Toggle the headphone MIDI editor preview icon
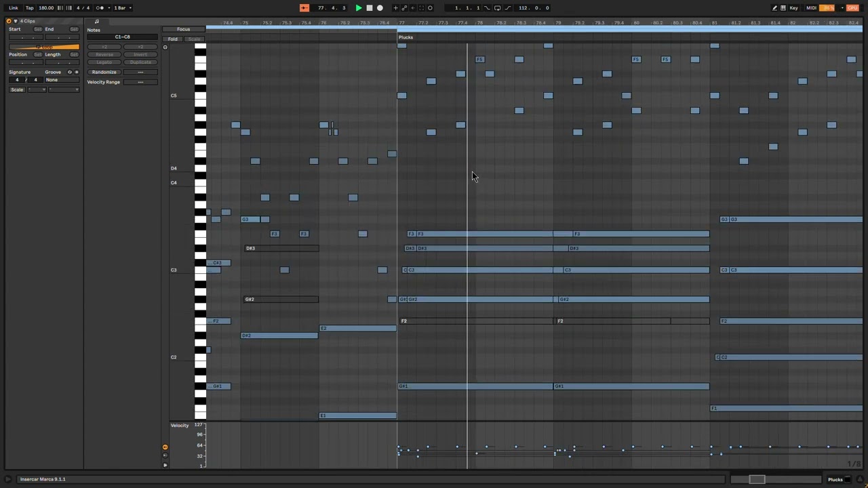This screenshot has height=488, width=868. (x=165, y=47)
